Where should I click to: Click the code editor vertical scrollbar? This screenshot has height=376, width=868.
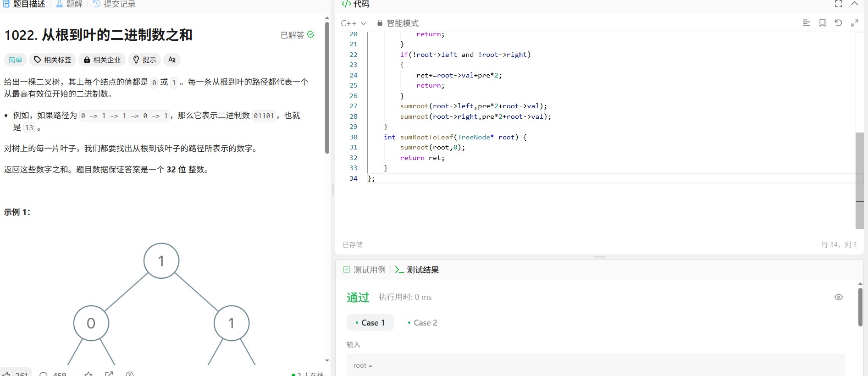click(x=860, y=181)
